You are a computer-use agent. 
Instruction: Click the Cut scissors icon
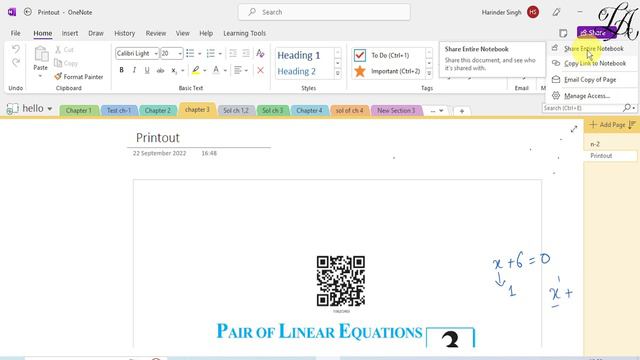click(58, 50)
